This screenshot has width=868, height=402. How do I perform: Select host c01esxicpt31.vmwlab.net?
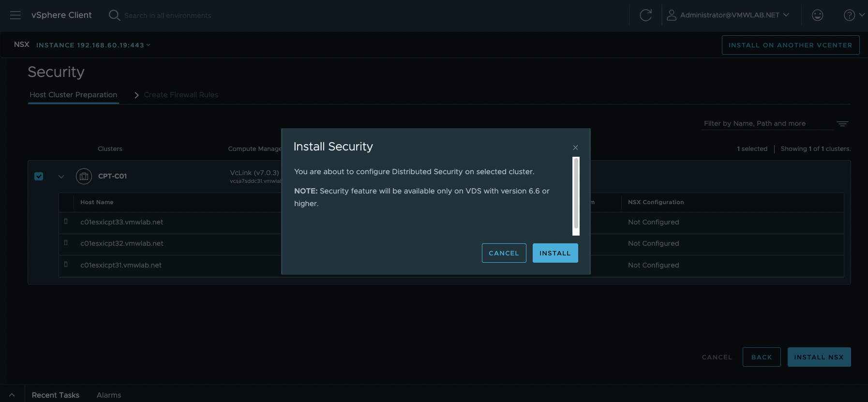pos(121,265)
